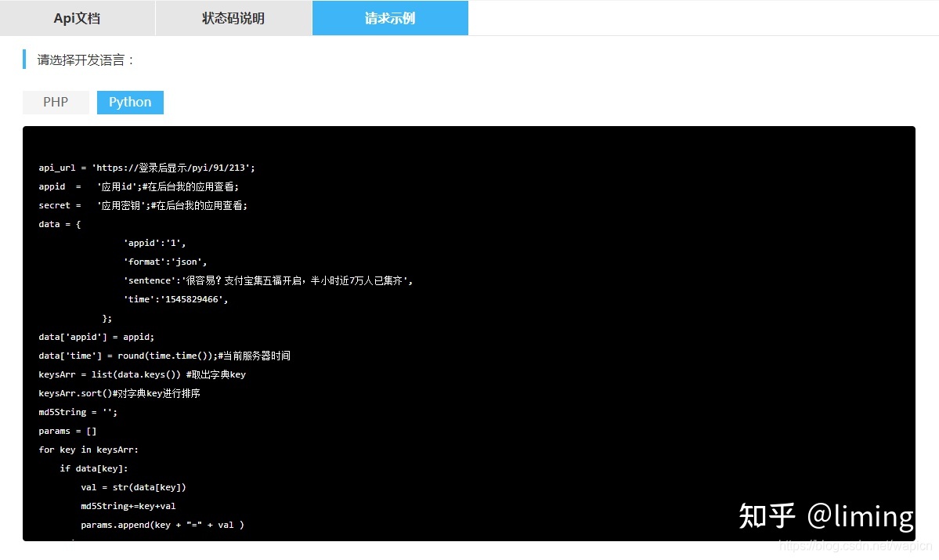This screenshot has width=939, height=560.
Task: Click the keysArr = list(data.keys()) line
Action: click(x=143, y=374)
